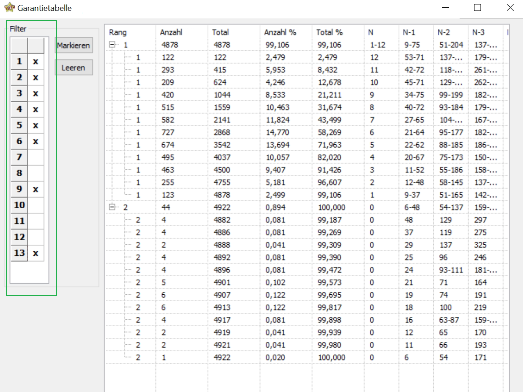523x392 pixels.
Task: Select the row with Anzahl 582
Action: 307,120
